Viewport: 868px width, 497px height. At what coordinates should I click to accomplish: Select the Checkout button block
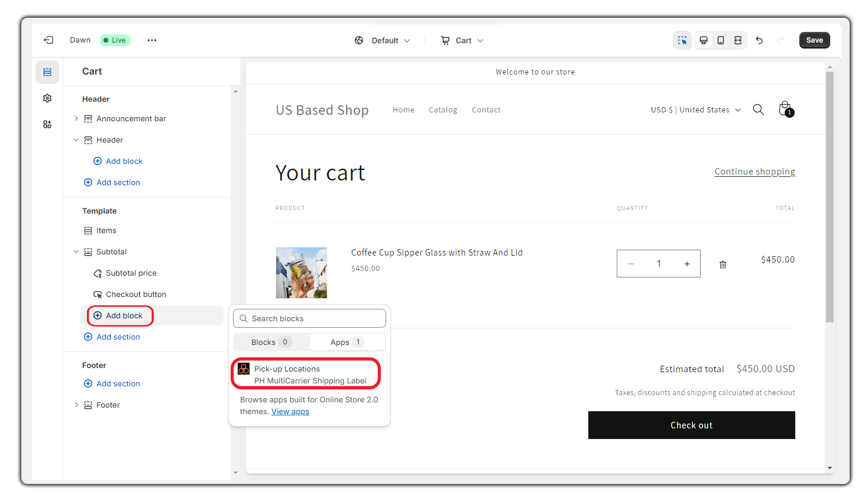point(151,295)
